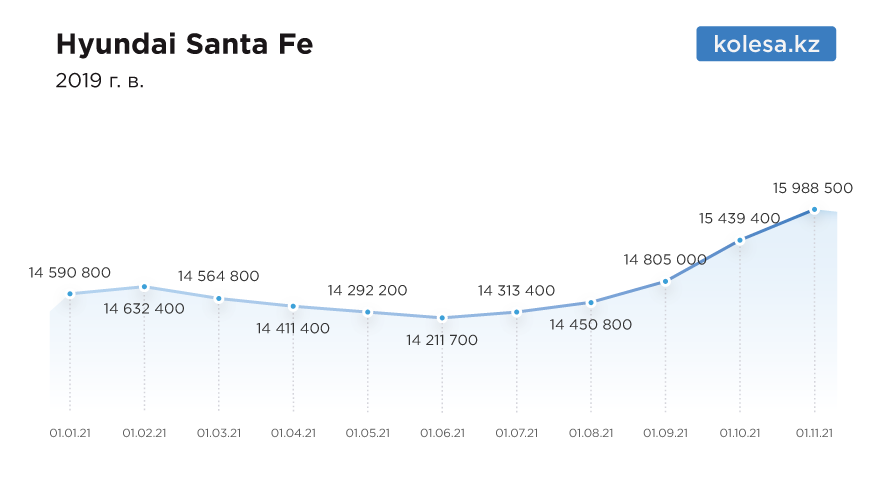Click the 01.08.21 chart point

point(591,303)
